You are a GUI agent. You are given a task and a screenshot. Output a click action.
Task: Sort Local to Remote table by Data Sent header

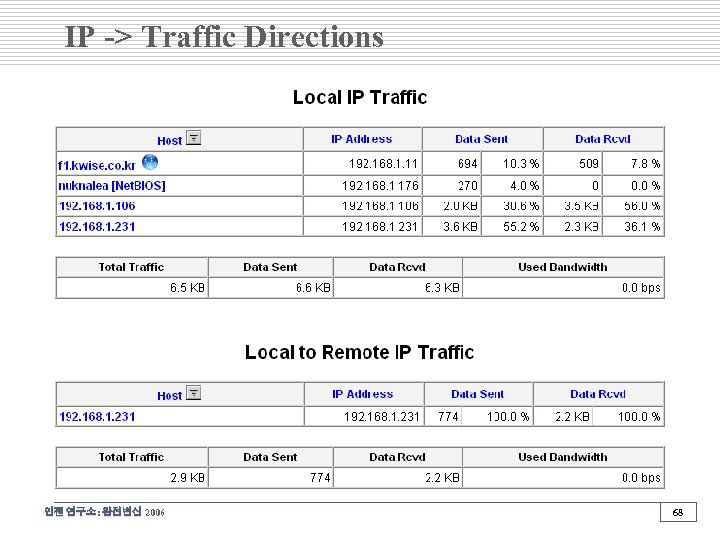point(478,394)
